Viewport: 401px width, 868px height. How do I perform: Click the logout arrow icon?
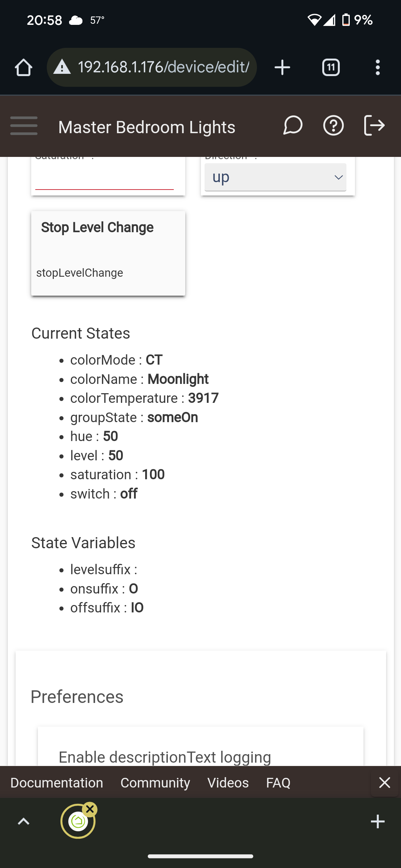pos(374,125)
